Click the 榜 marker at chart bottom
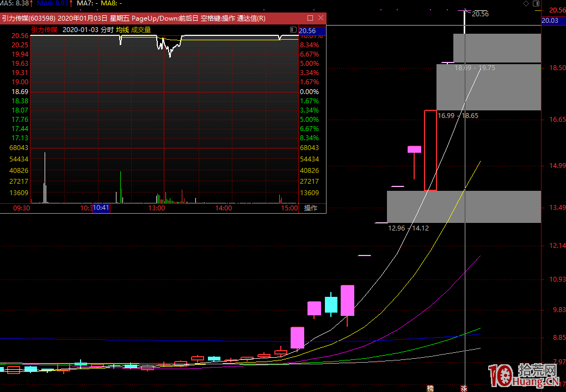The height and width of the screenshot is (392, 566). pyautogui.click(x=430, y=388)
